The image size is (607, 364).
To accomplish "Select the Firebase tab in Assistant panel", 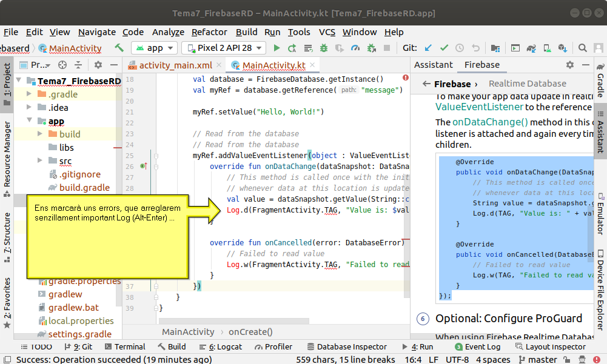I will pos(482,65).
